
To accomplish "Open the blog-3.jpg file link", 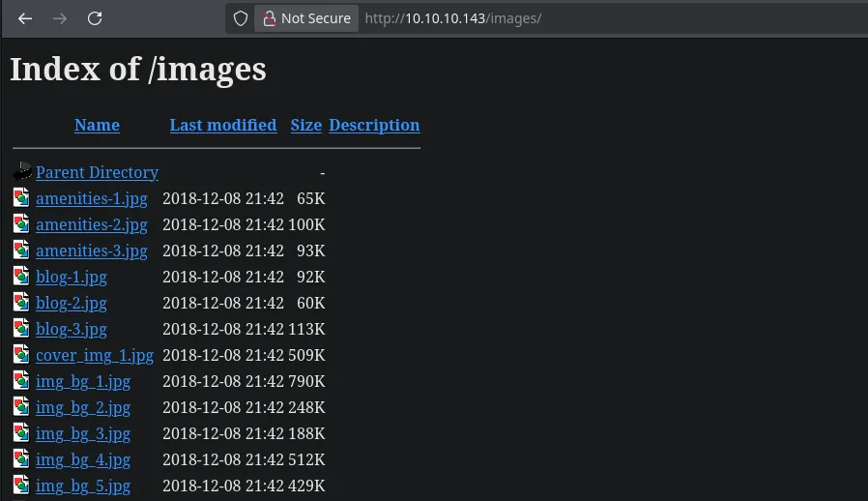I will 72,329.
